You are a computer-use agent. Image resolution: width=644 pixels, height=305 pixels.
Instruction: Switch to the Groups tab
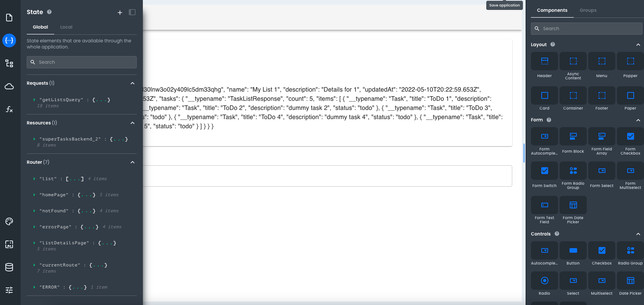coord(588,10)
